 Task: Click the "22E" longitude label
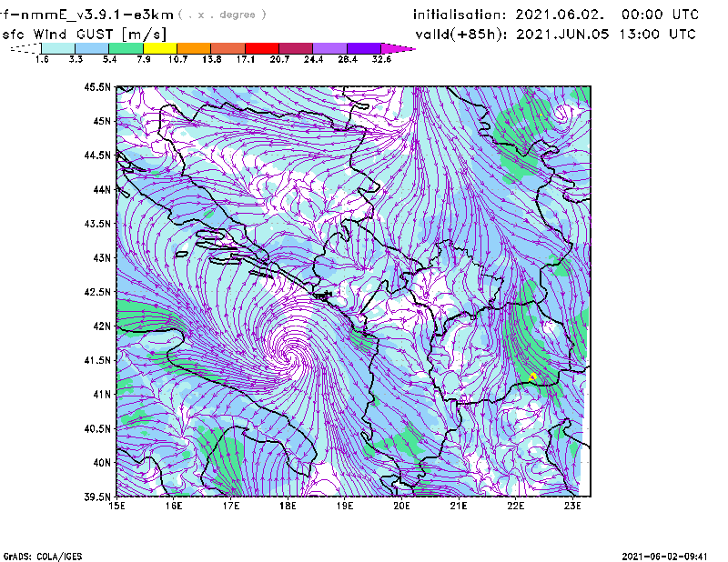(x=515, y=506)
